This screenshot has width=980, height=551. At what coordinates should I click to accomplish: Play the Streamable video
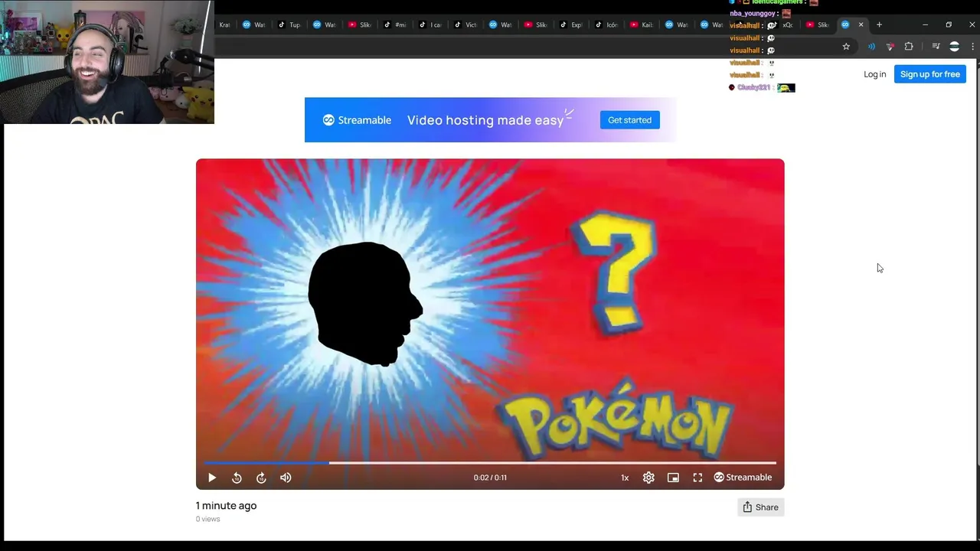212,478
